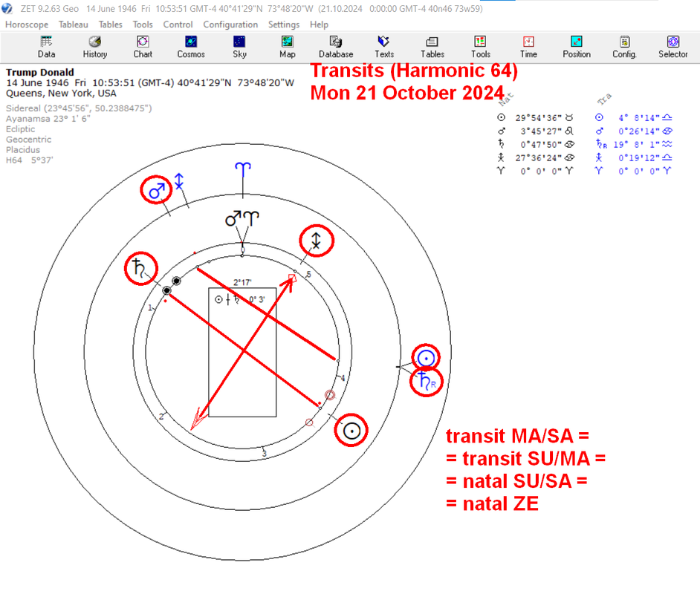Screen dimensions: 700x594
Task: Click the black natal Zeus glyph near house 5
Action: (x=316, y=241)
